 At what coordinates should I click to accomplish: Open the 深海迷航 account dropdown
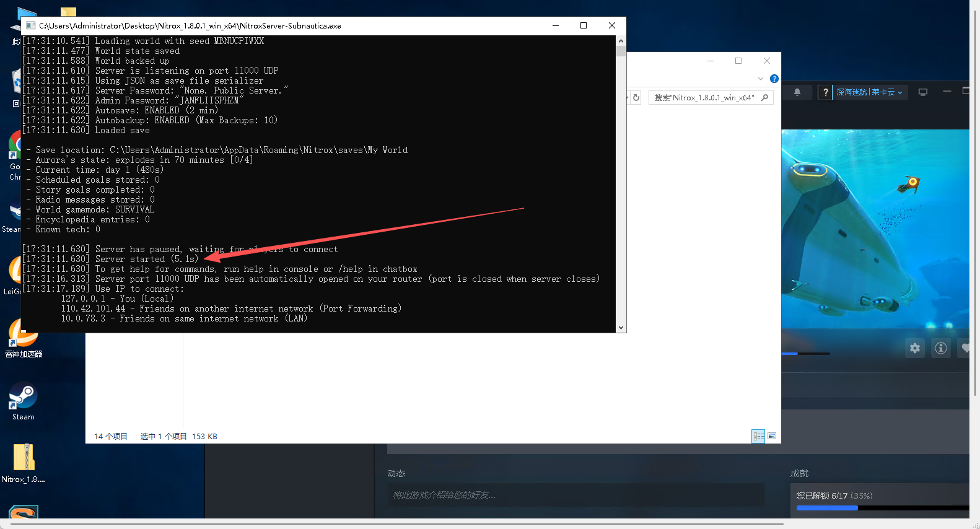coord(869,92)
